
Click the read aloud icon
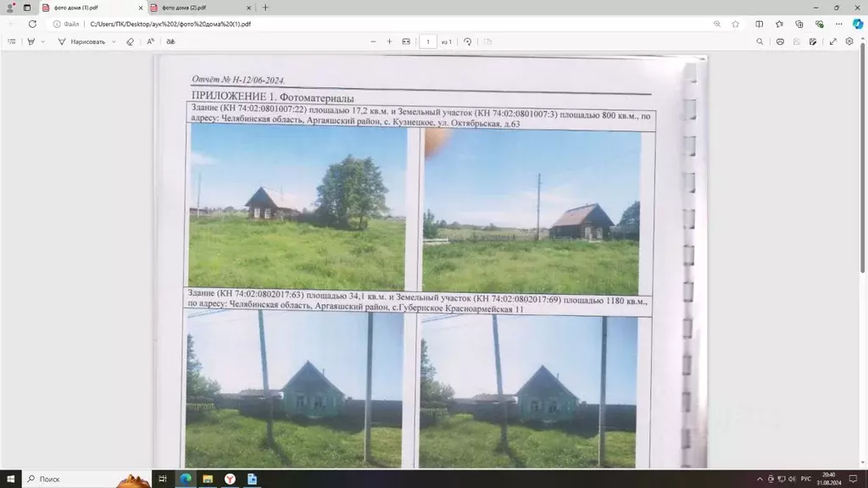pyautogui.click(x=170, y=42)
